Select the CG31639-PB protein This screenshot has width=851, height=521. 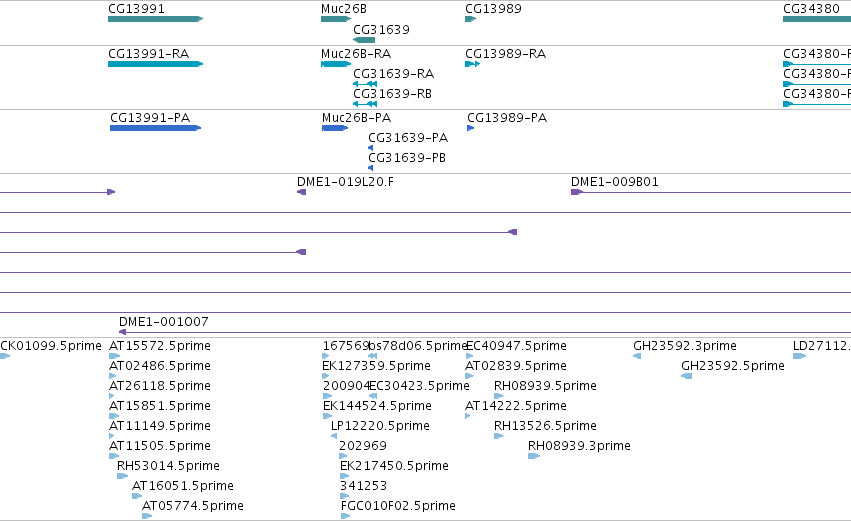pyautogui.click(x=371, y=168)
